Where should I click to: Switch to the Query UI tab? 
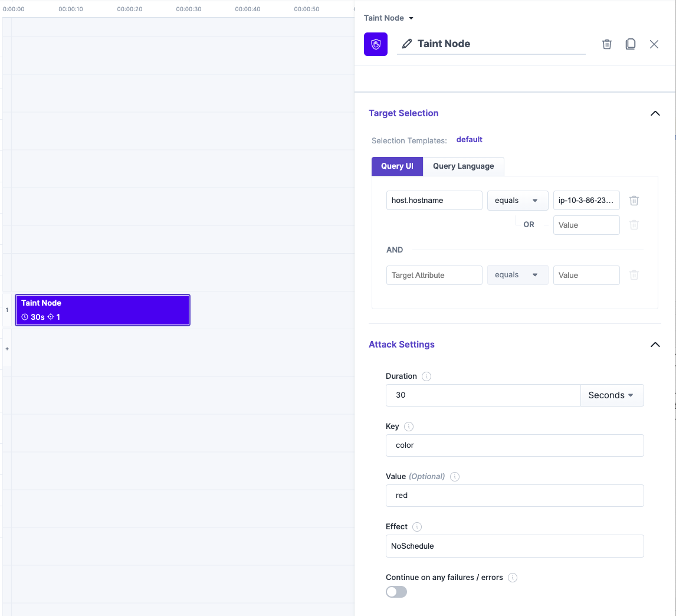(397, 166)
